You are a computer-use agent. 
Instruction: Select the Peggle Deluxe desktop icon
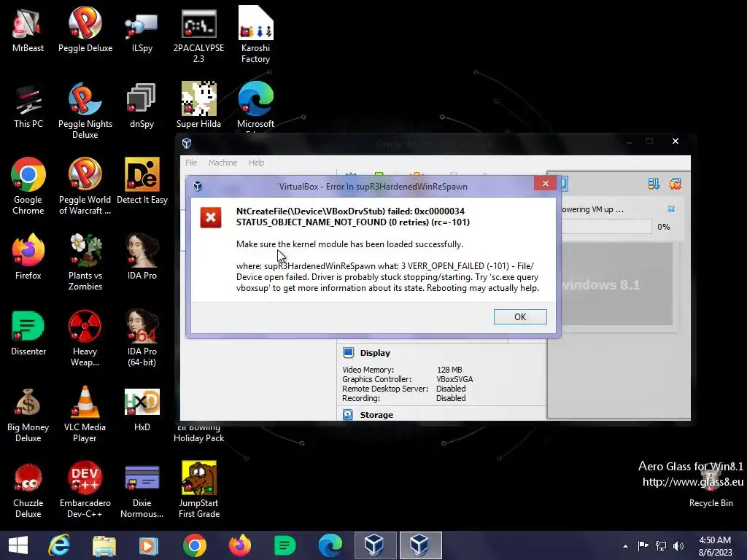[x=85, y=29]
